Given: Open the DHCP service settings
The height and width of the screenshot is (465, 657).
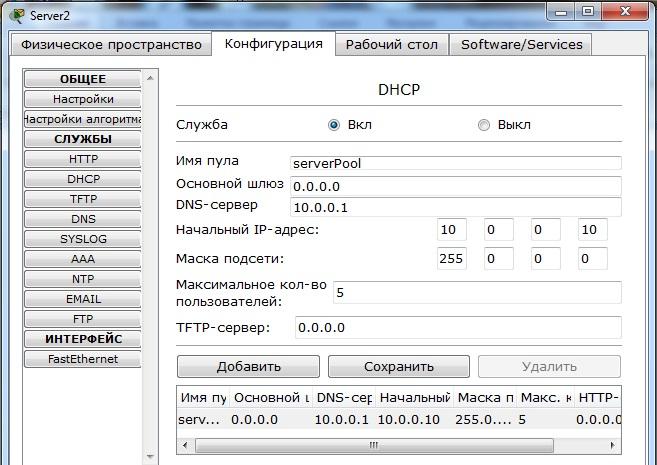Looking at the screenshot, I should coord(83,179).
